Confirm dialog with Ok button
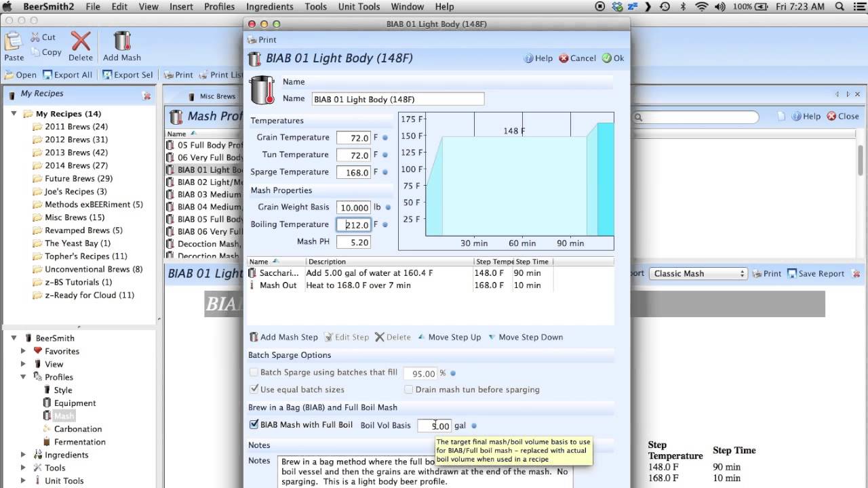 tap(613, 58)
